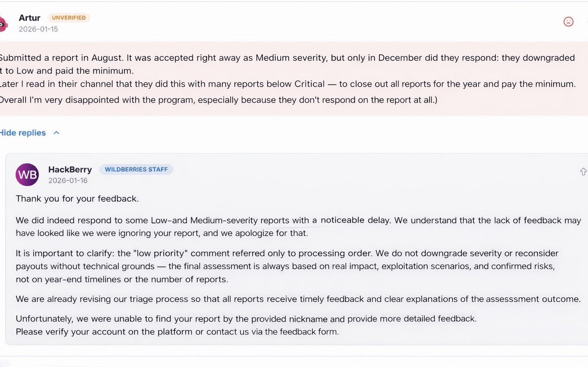Click the 'Thank you for your feedback.' line
This screenshot has width=588, height=367.
point(77,198)
